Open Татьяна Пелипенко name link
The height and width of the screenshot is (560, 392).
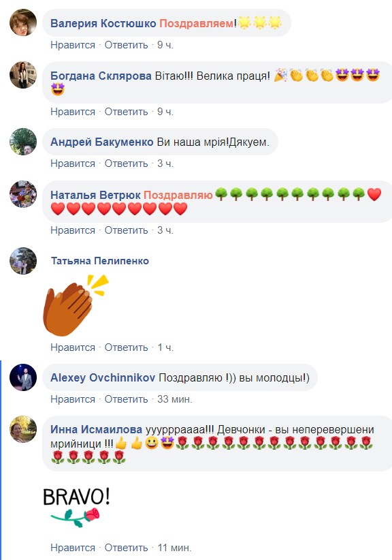click(x=100, y=261)
